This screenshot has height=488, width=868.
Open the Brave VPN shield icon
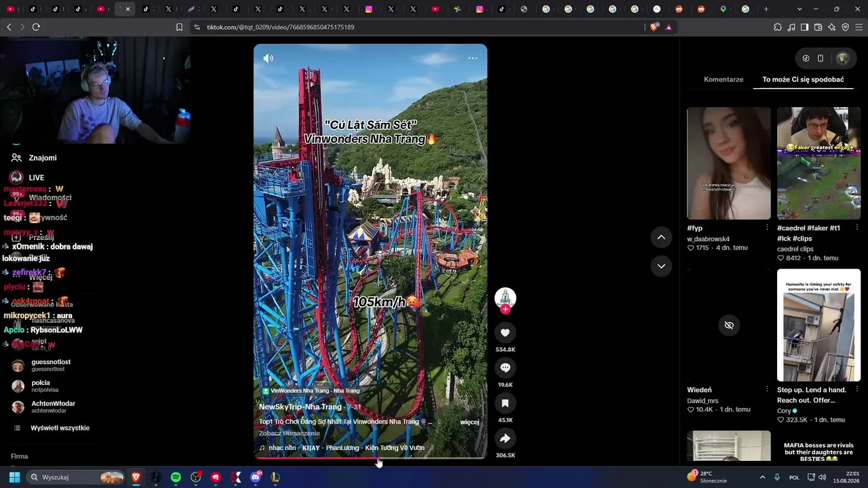click(x=846, y=27)
